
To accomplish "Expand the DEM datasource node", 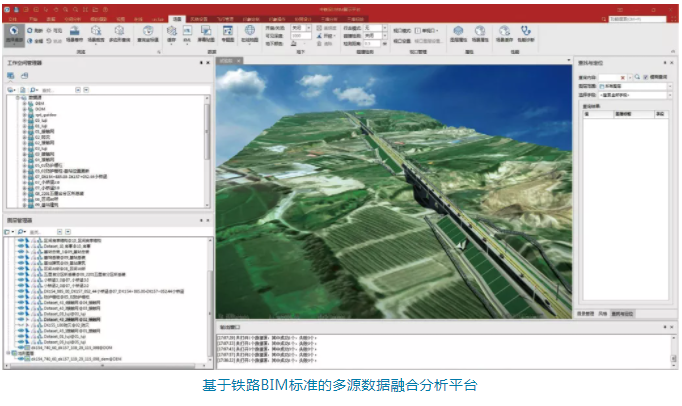I will click(x=24, y=104).
